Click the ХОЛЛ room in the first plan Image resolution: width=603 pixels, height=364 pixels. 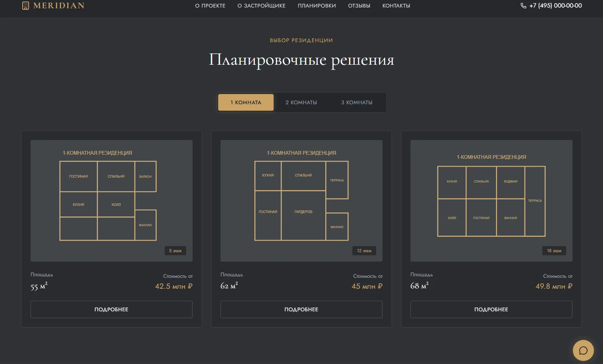pyautogui.click(x=116, y=204)
